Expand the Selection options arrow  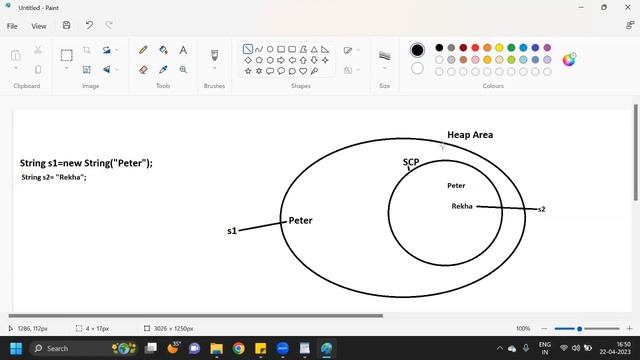(67, 68)
